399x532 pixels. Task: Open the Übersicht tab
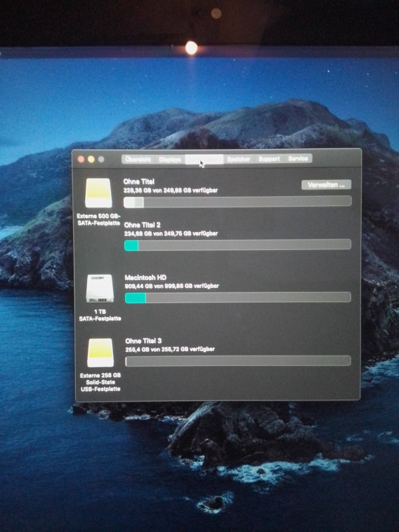(138, 160)
